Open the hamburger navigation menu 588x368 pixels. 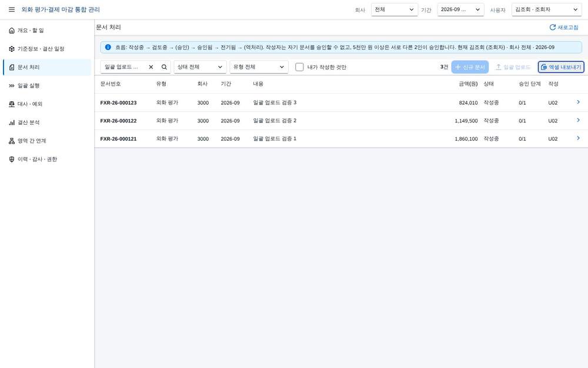[x=12, y=9]
